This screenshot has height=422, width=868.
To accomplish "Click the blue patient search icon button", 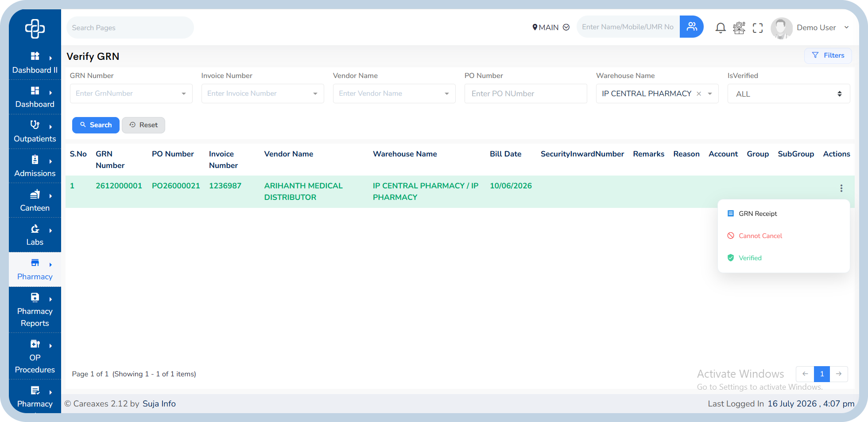I will [x=692, y=27].
